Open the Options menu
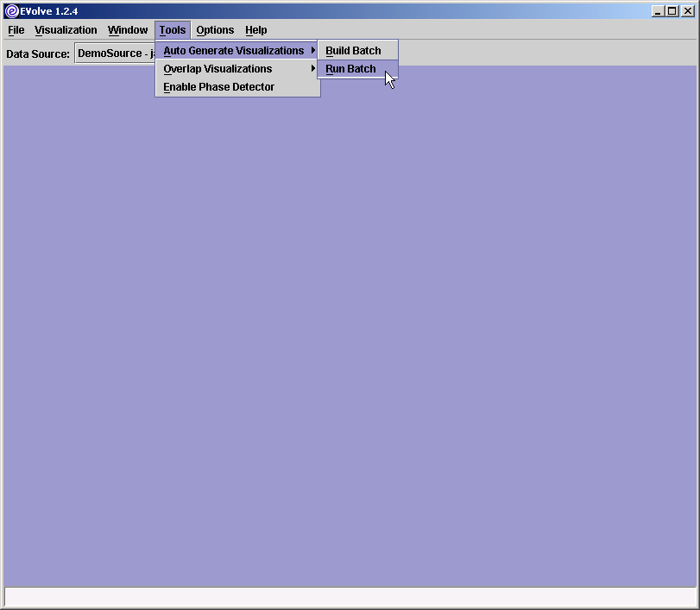 215,30
